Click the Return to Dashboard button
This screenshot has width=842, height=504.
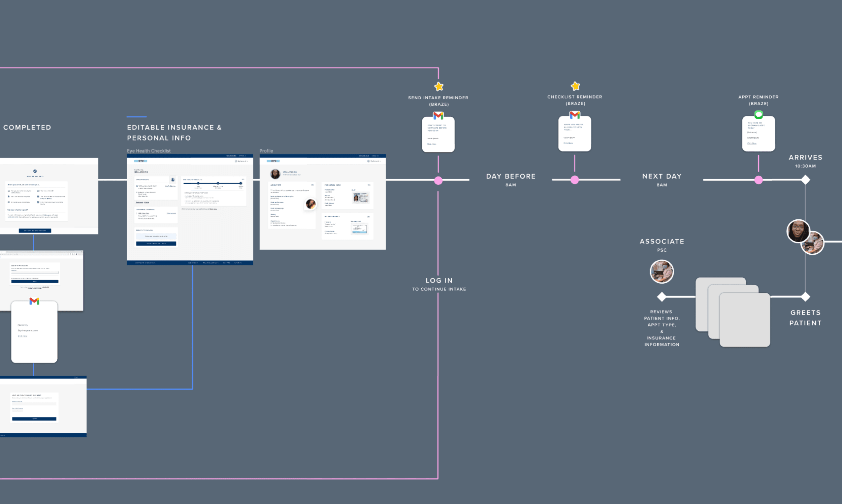click(35, 230)
